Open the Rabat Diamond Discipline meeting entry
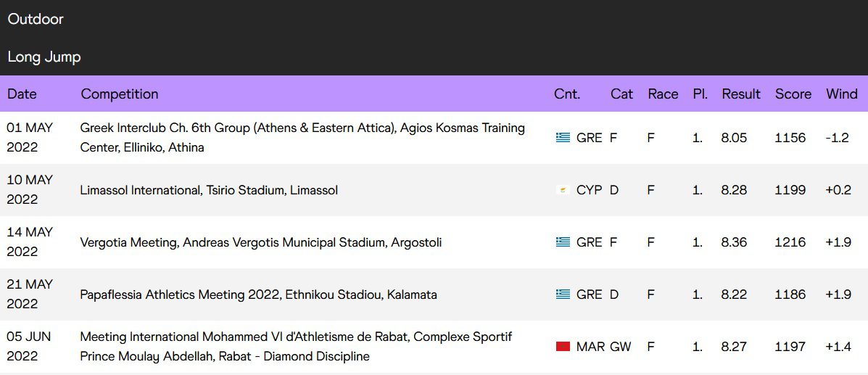The image size is (868, 375). pyautogui.click(x=296, y=346)
